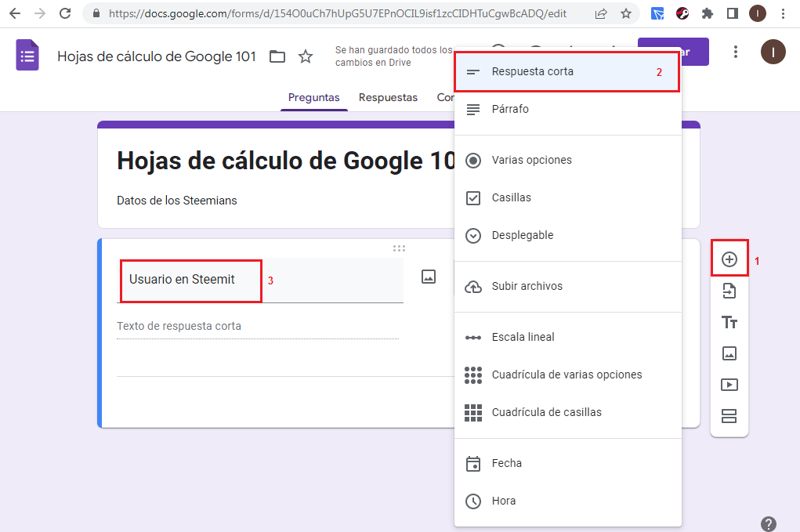Click the browser back arrow
Screen dimensions: 800x532
(15, 13)
